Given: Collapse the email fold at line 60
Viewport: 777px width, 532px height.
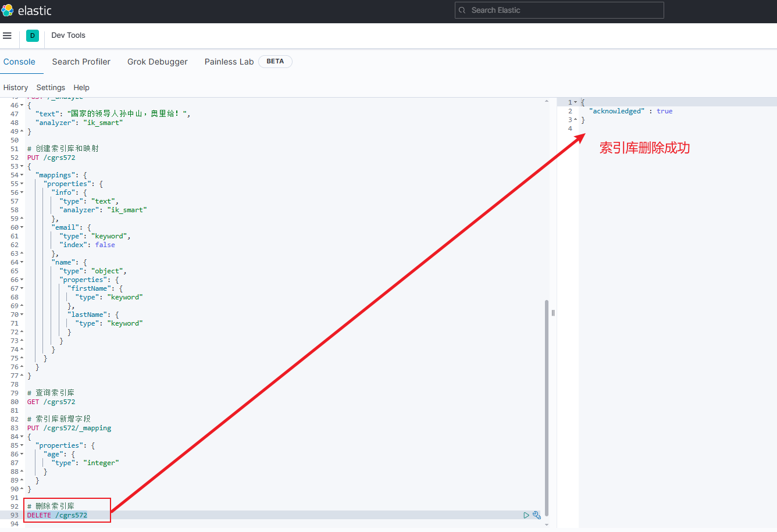Looking at the screenshot, I should pos(22,227).
